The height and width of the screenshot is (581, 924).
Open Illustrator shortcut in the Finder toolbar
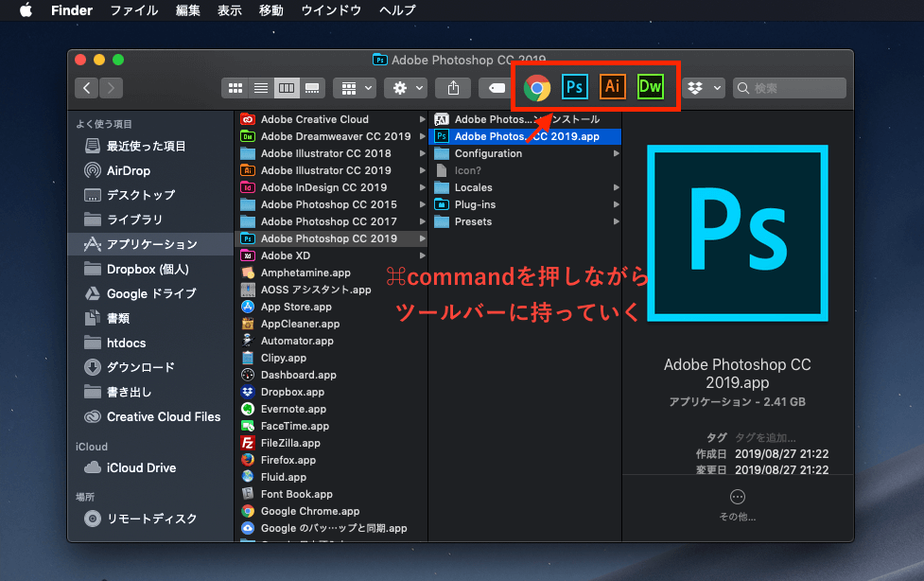point(612,87)
